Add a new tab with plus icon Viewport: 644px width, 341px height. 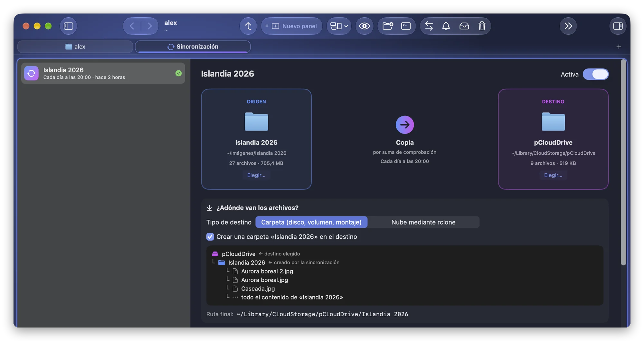(x=619, y=47)
